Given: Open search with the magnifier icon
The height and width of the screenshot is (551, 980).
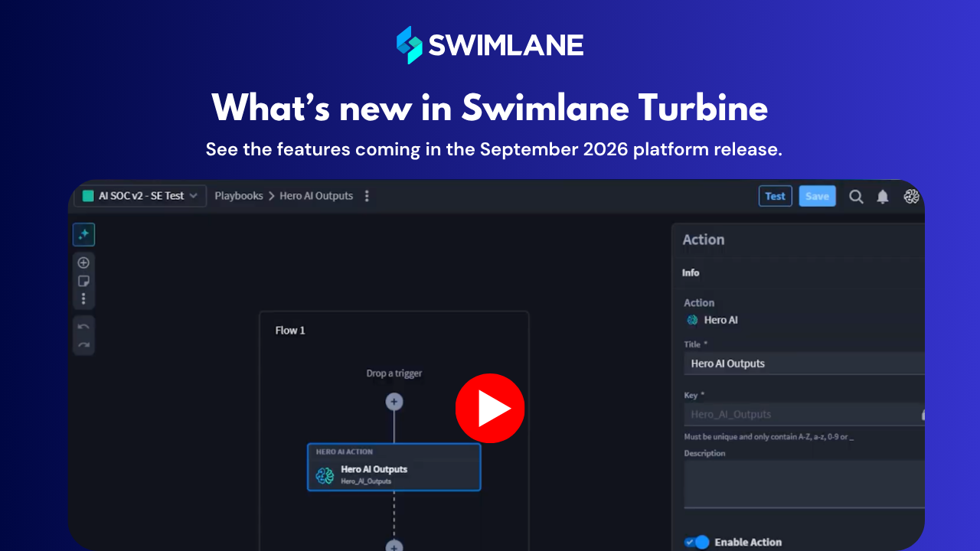Looking at the screenshot, I should click(x=856, y=197).
